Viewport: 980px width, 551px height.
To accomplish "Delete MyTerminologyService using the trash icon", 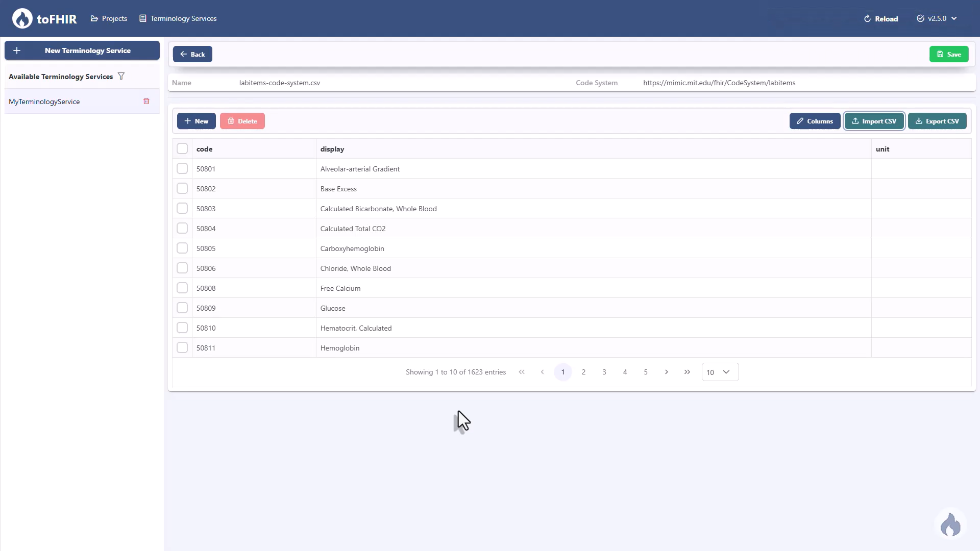I will (x=146, y=101).
